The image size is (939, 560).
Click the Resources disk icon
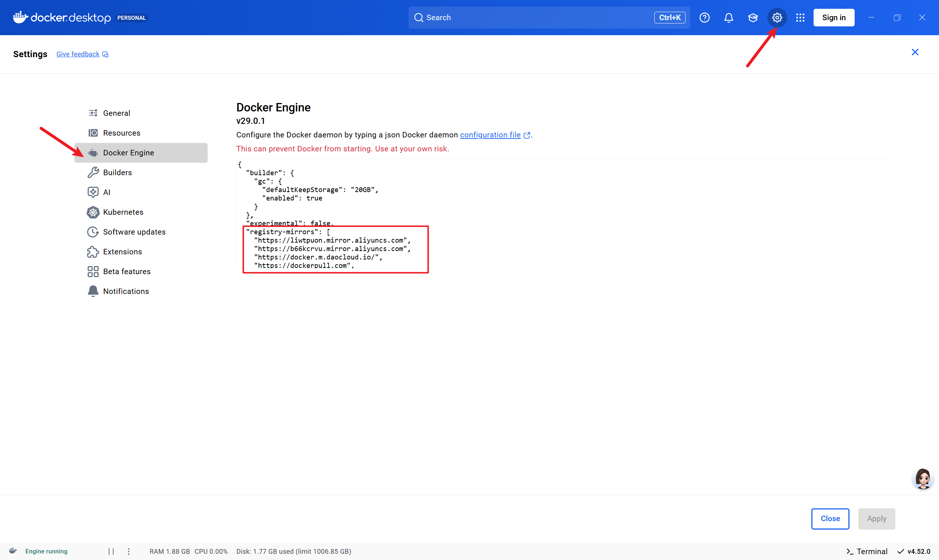click(x=93, y=133)
